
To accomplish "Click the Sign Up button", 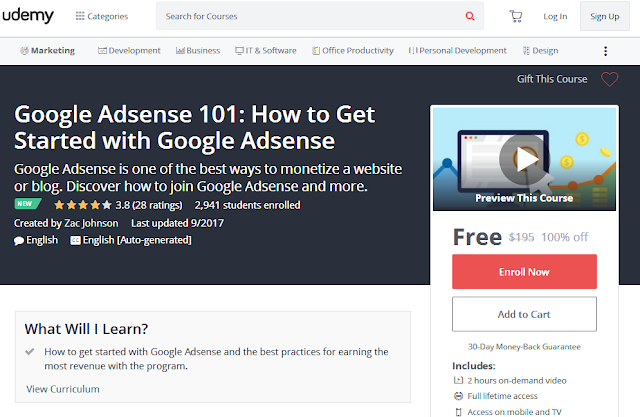I will 604,16.
